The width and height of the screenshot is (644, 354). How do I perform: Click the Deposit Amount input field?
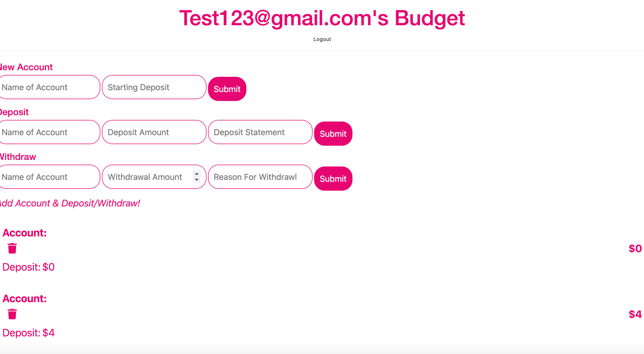pyautogui.click(x=154, y=132)
